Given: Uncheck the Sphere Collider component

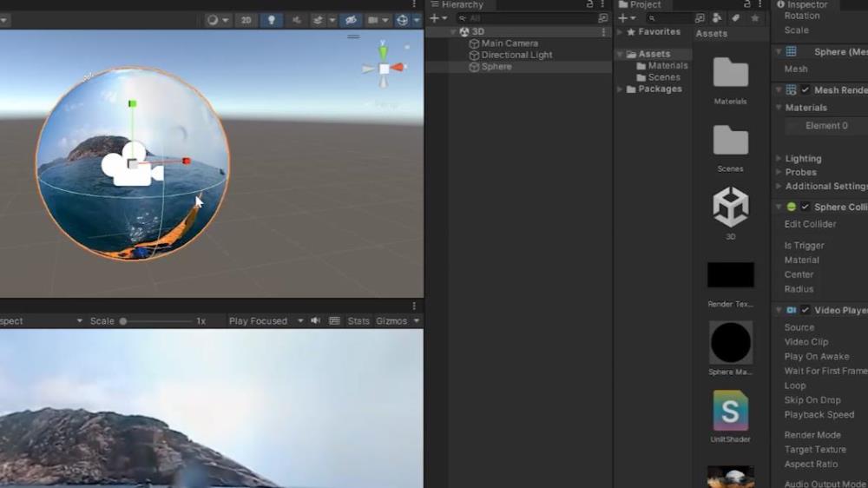Looking at the screenshot, I should [x=806, y=208].
